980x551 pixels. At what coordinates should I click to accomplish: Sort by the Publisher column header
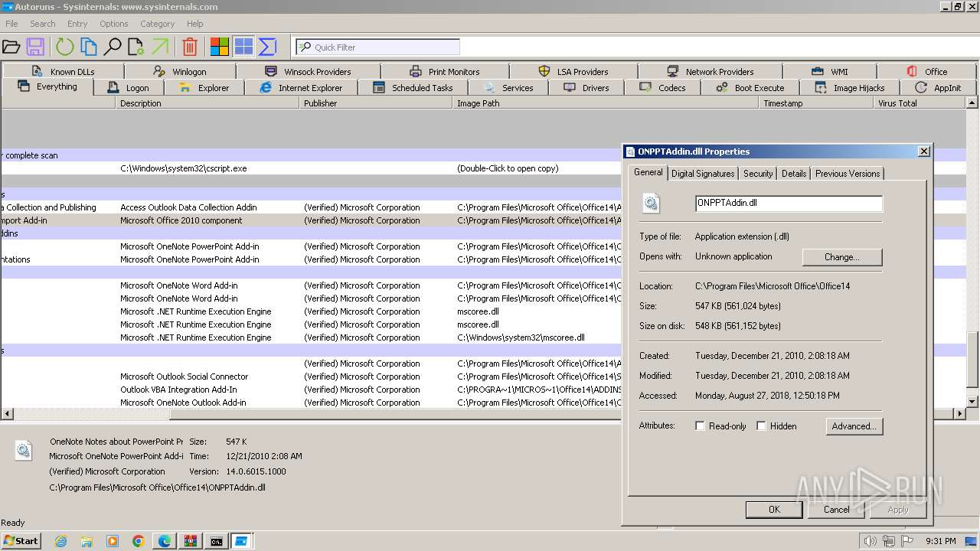coord(376,103)
